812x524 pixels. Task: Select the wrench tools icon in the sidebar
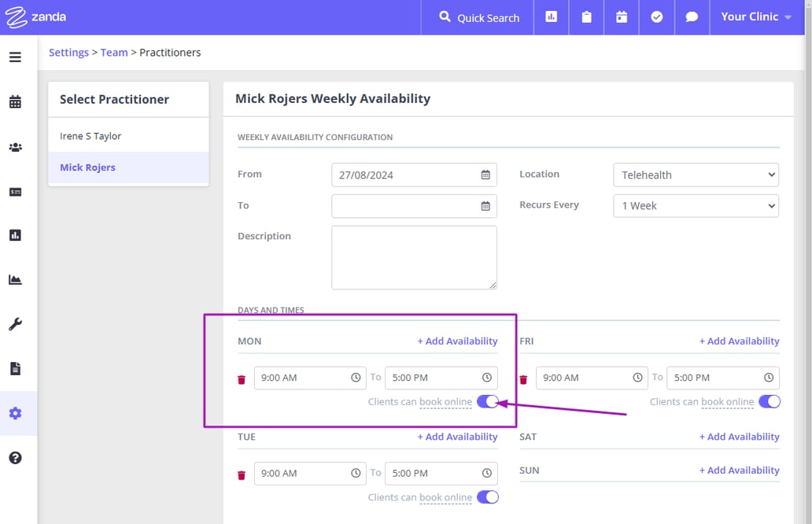coord(17,323)
